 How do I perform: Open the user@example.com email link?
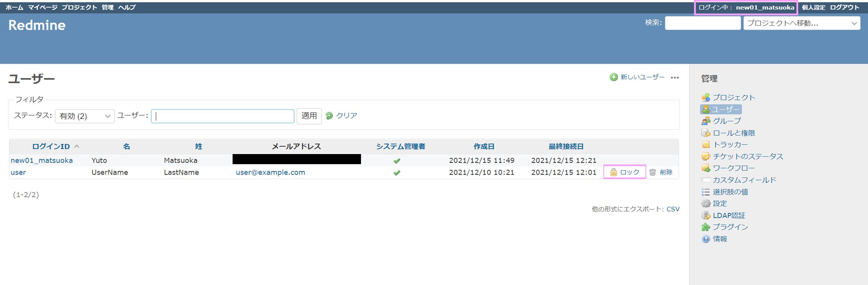[x=270, y=172]
